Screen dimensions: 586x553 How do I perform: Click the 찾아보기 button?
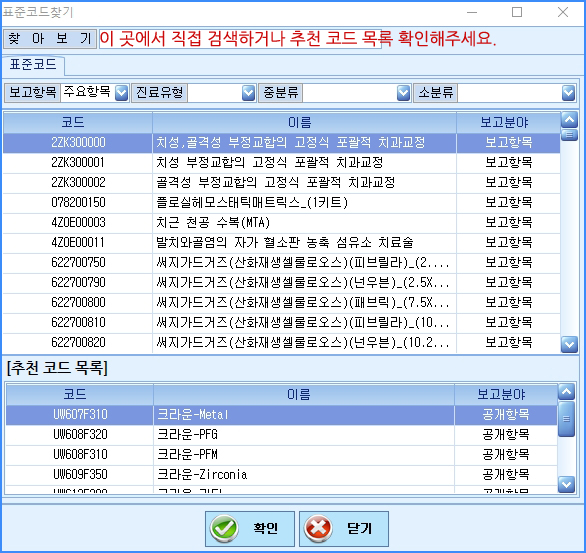[x=50, y=38]
